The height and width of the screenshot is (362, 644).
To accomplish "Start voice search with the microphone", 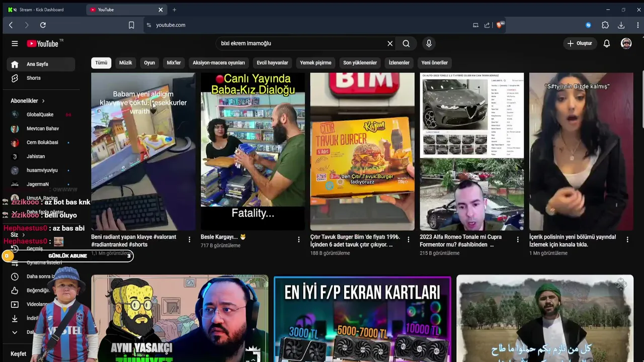I will point(429,44).
